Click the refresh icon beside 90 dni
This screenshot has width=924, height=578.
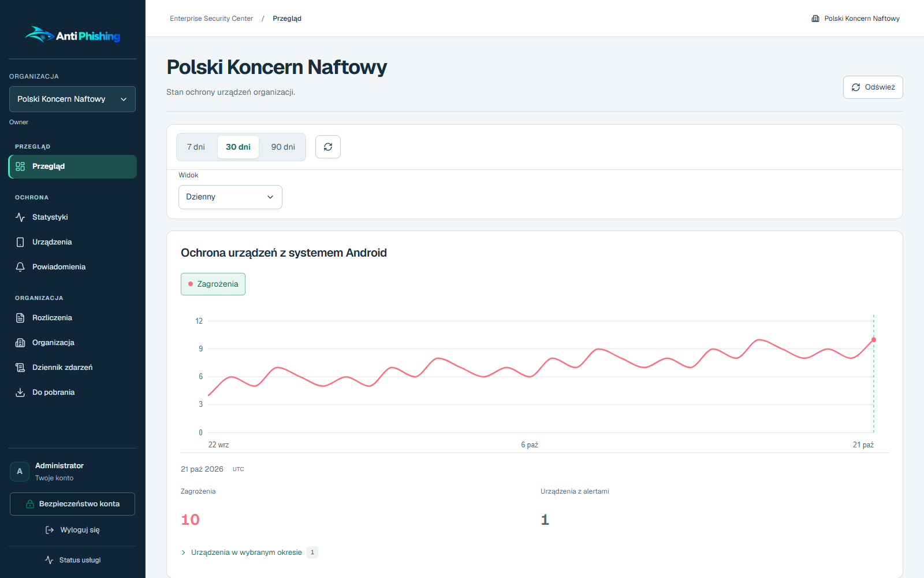(328, 147)
